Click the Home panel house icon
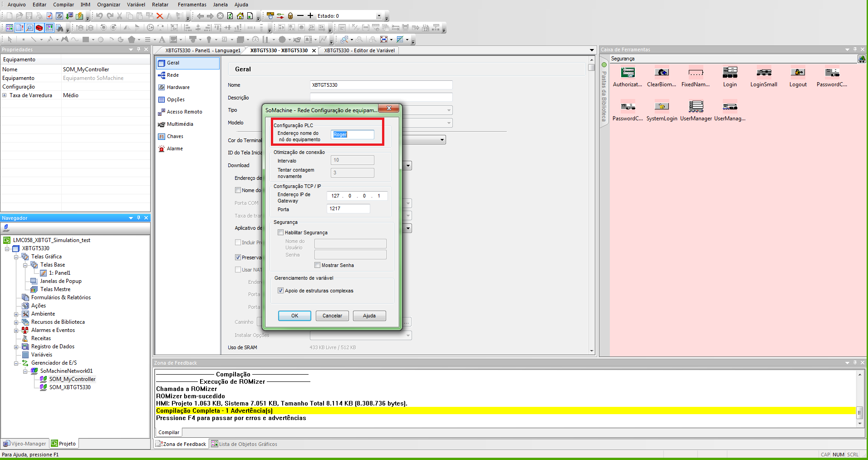 (240, 16)
